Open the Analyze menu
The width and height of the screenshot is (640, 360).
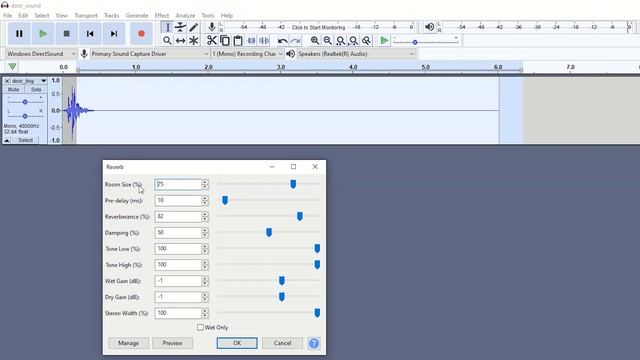coord(185,16)
